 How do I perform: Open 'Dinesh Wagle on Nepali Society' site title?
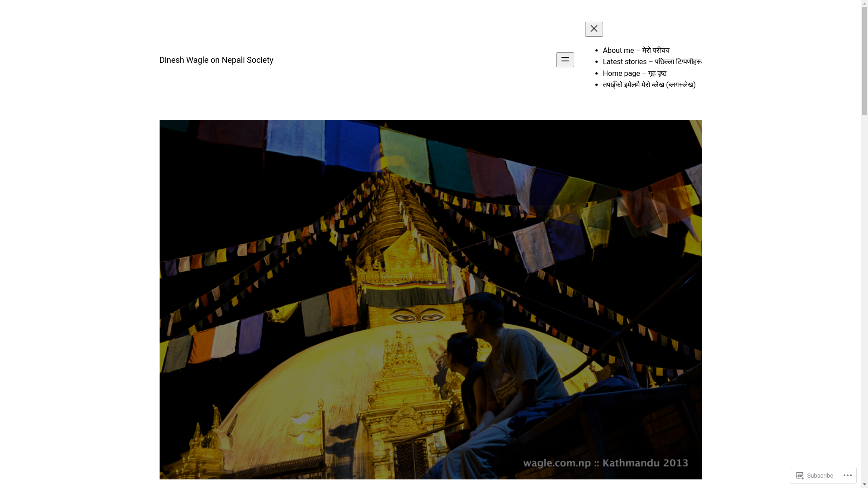(216, 60)
